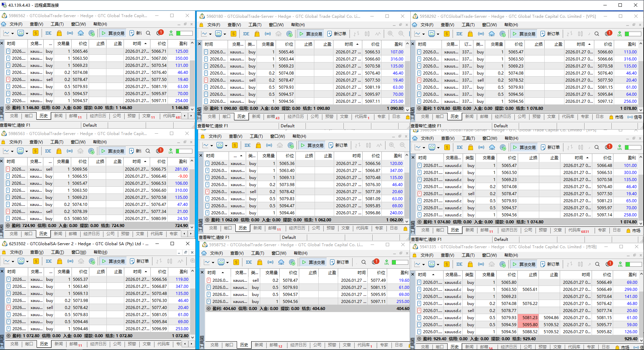Expand the line chart type dropdown arrow in 5986562
The width and height of the screenshot is (644, 350).
[x=12, y=33]
